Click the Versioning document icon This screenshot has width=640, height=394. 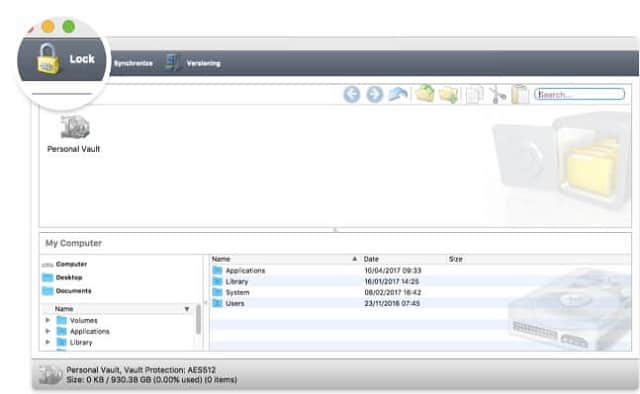pos(172,63)
